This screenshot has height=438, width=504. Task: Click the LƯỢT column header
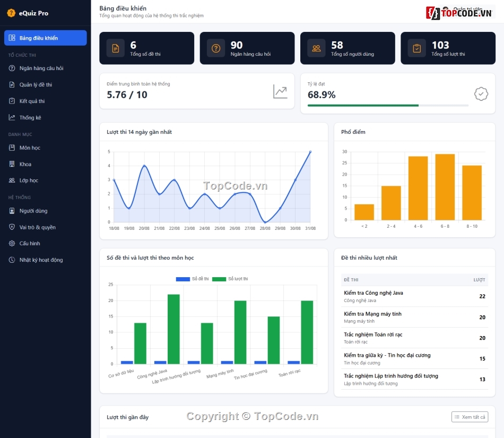(x=479, y=280)
